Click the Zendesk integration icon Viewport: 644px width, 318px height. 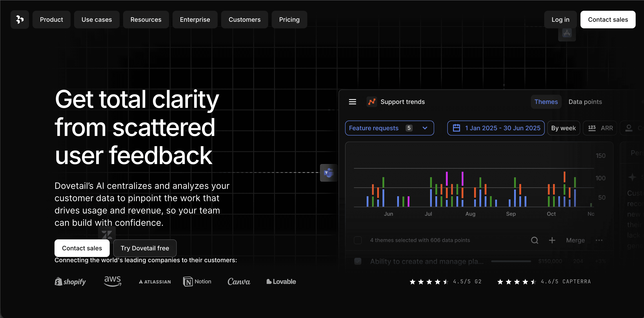coord(107,234)
